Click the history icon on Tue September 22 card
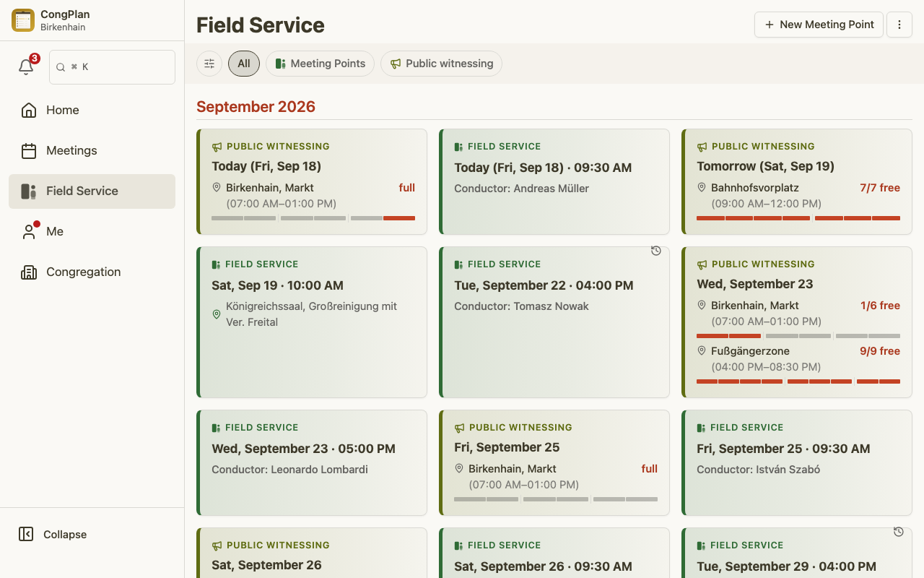Image resolution: width=924 pixels, height=578 pixels. (655, 251)
